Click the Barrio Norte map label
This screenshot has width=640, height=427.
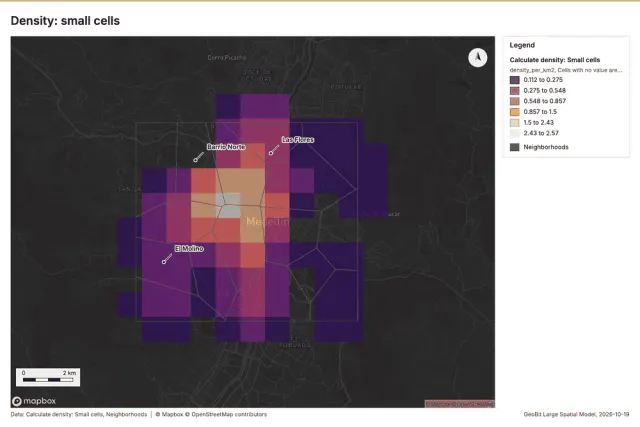tap(226, 147)
